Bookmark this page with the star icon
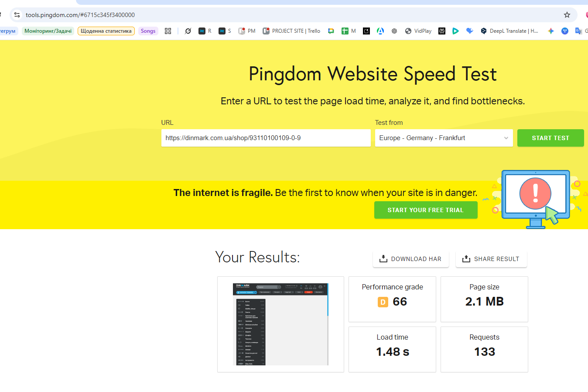Screen dimensions: 588x392 pos(567,15)
